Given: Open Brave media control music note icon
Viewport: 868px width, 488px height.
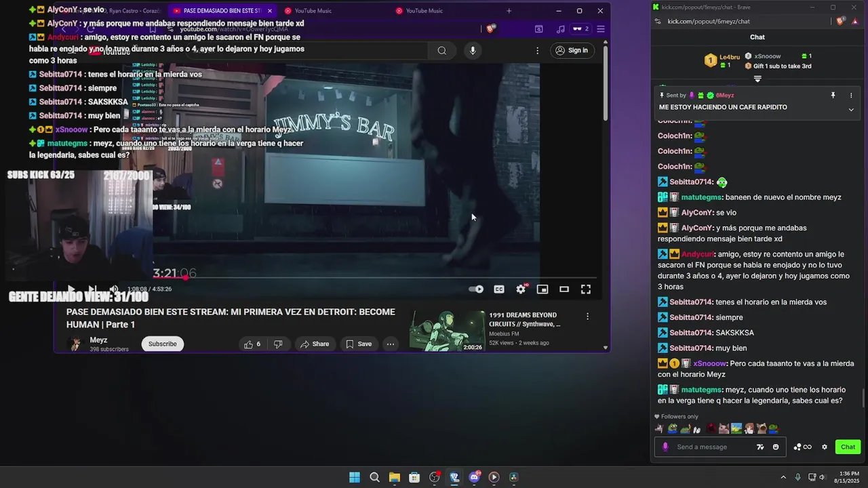Looking at the screenshot, I should [560, 28].
